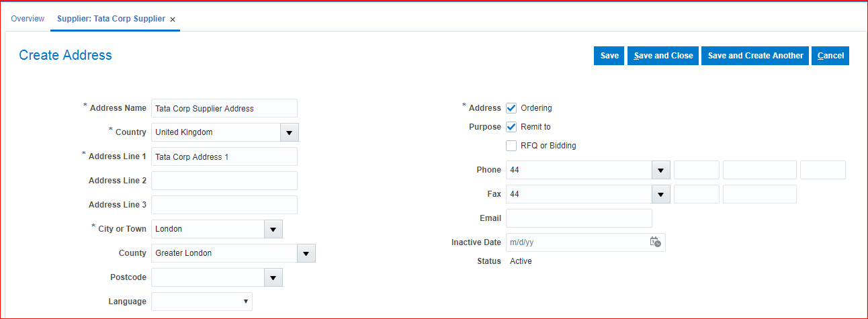Click the Save button

609,56
